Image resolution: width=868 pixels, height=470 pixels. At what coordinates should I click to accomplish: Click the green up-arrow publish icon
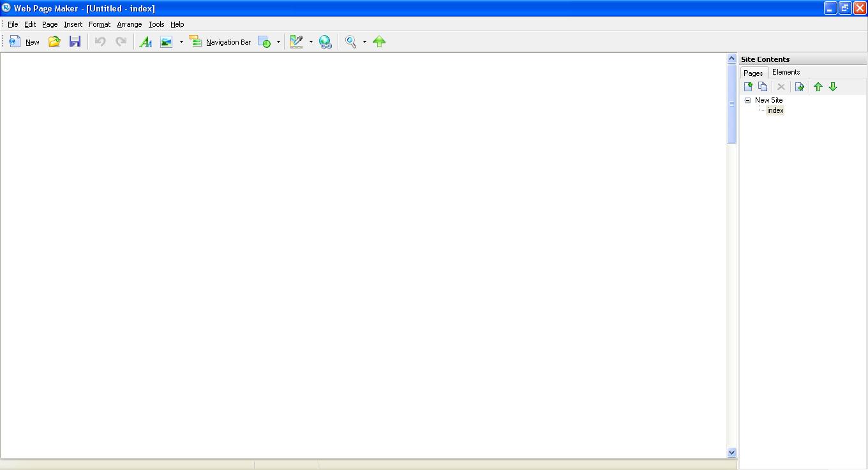pos(379,41)
